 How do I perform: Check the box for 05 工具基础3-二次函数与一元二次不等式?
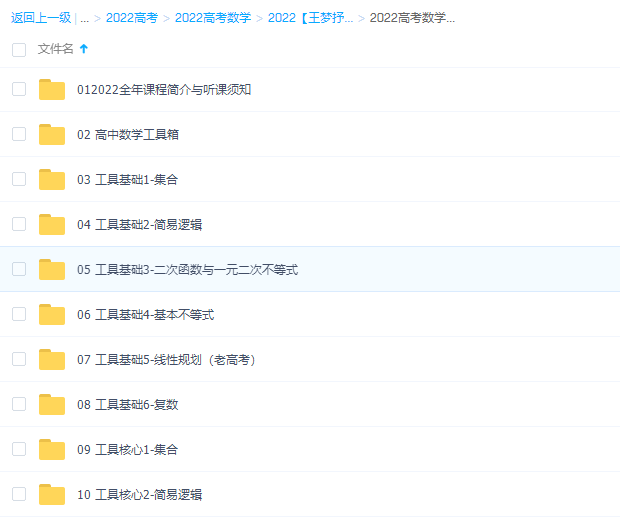tap(19, 269)
